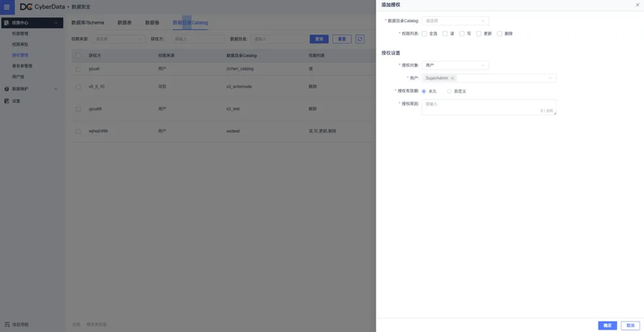The image size is (644, 332).
Task: Click the 数据目录Catalog column header
Action: click(241, 55)
